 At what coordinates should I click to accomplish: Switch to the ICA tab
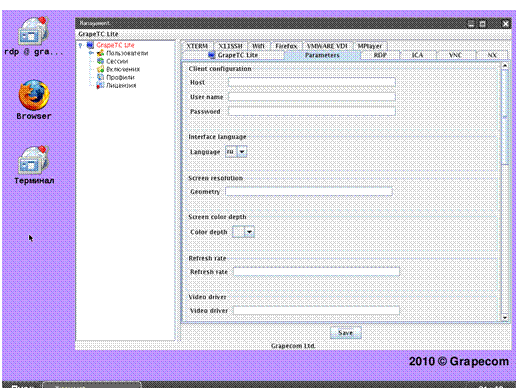[x=417, y=55]
